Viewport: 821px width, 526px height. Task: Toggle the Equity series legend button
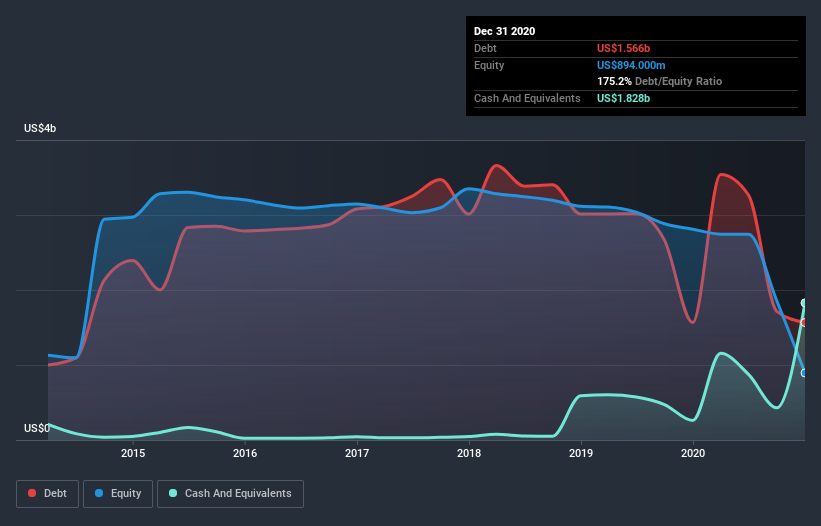click(x=118, y=494)
